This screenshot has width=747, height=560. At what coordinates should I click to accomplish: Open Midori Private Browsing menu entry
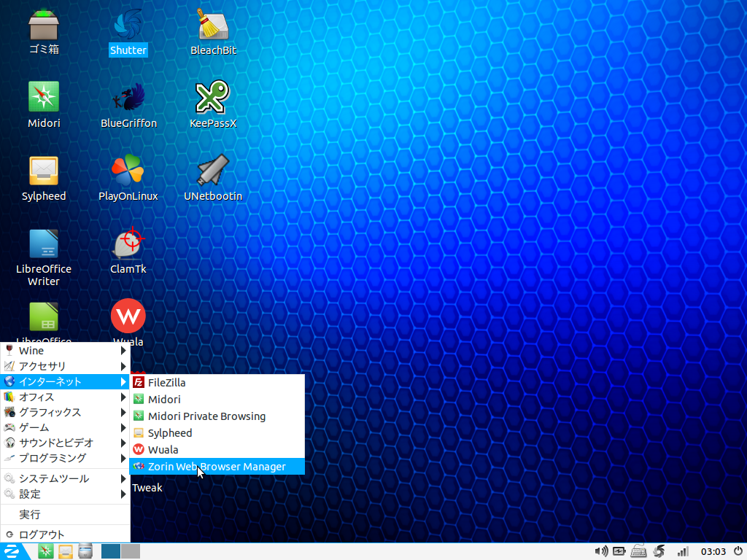(217, 416)
